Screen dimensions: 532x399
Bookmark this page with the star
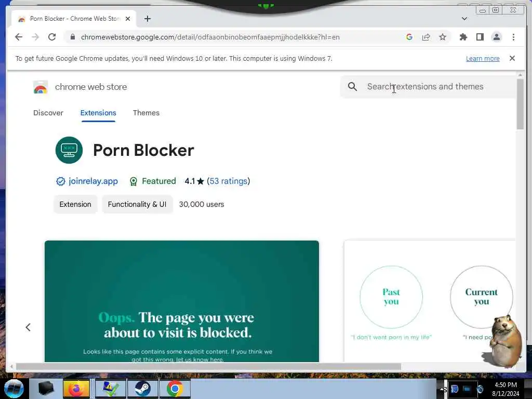click(x=443, y=37)
